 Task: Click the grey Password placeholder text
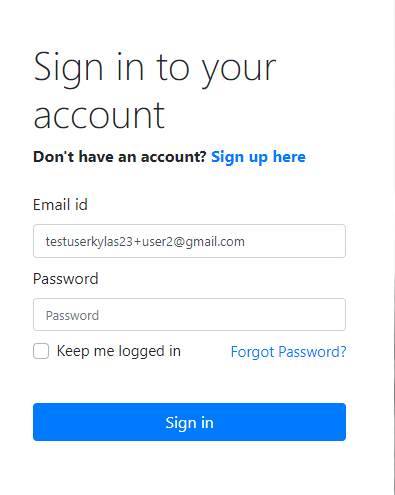pyautogui.click(x=72, y=316)
